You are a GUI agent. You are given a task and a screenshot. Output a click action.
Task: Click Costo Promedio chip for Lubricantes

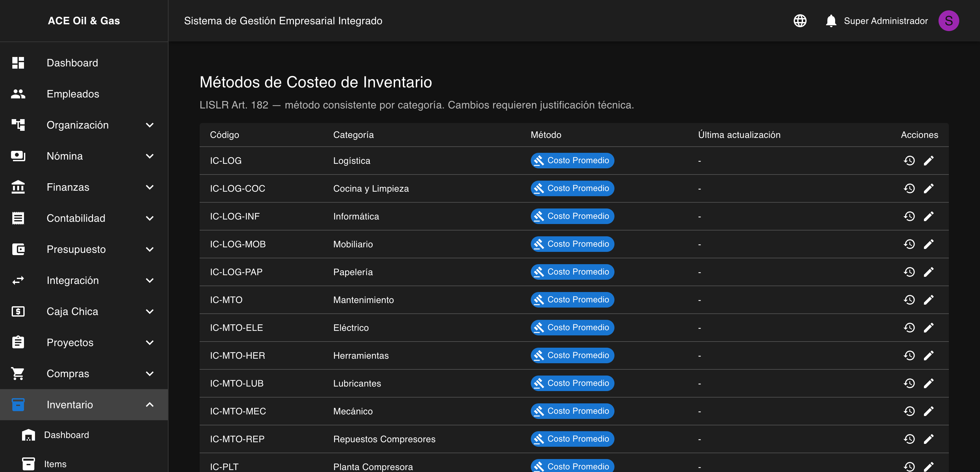point(572,383)
